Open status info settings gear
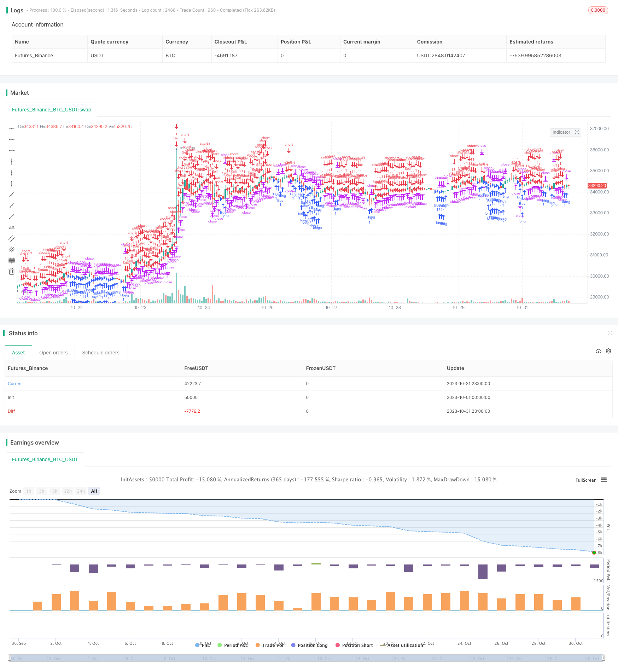Image resolution: width=618 pixels, height=672 pixels. (x=608, y=351)
